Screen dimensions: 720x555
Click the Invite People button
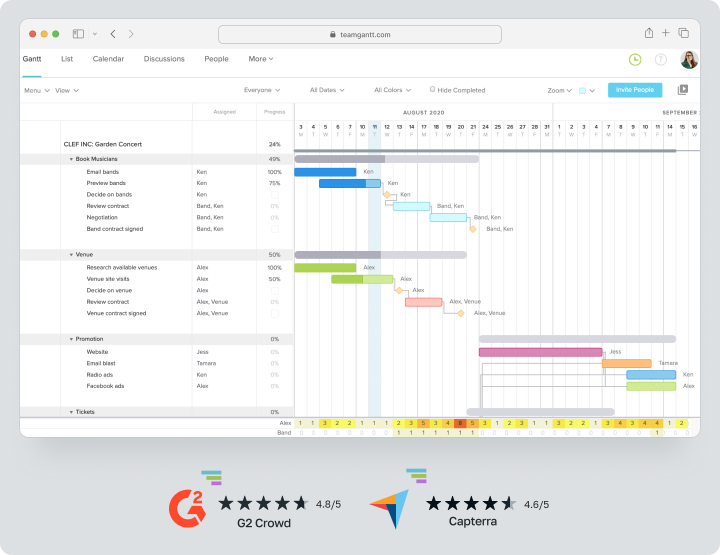635,90
